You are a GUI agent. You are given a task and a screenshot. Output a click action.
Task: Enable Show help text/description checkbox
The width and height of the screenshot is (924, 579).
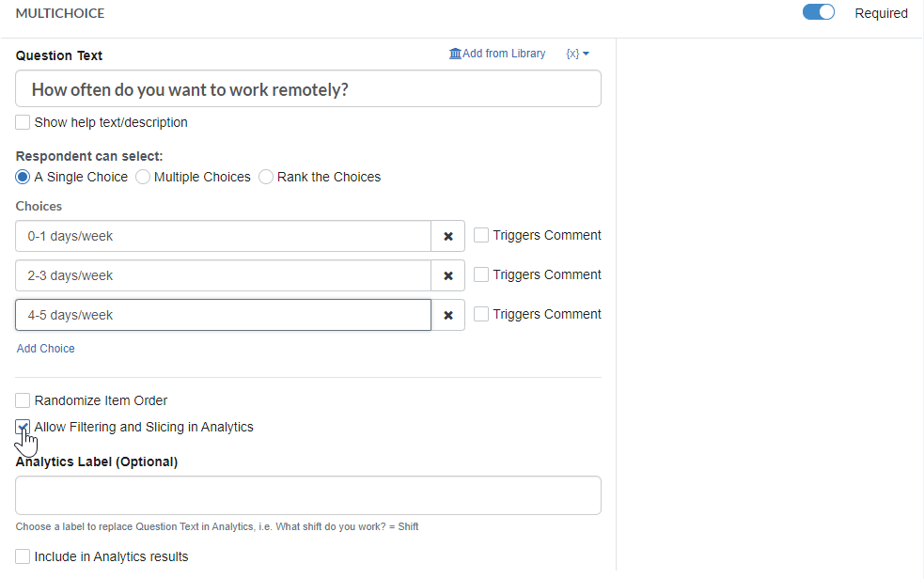click(23, 122)
